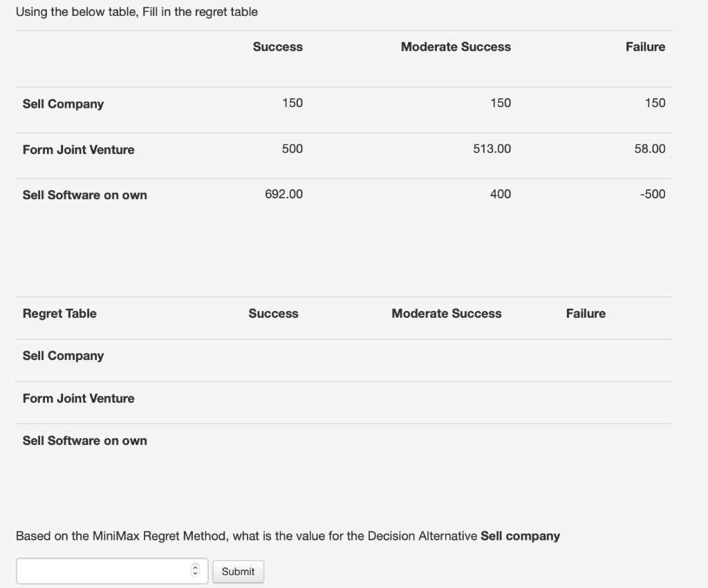This screenshot has width=708, height=588.
Task: Click Success header in the Regret Table
Action: [273, 314]
